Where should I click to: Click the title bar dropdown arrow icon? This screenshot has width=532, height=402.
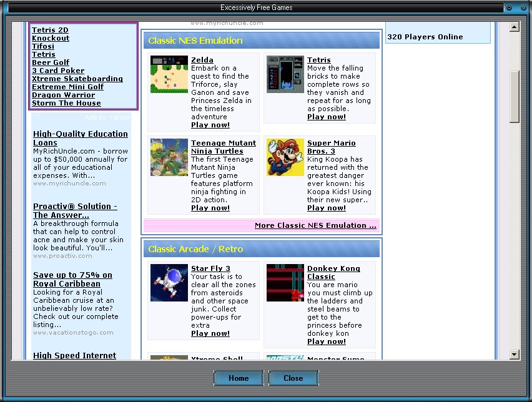(509, 7)
